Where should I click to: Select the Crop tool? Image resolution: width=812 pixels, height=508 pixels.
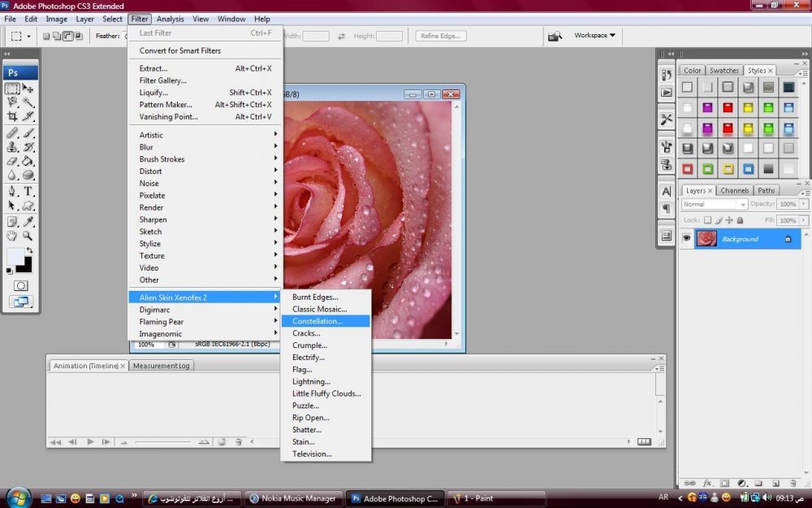click(12, 116)
